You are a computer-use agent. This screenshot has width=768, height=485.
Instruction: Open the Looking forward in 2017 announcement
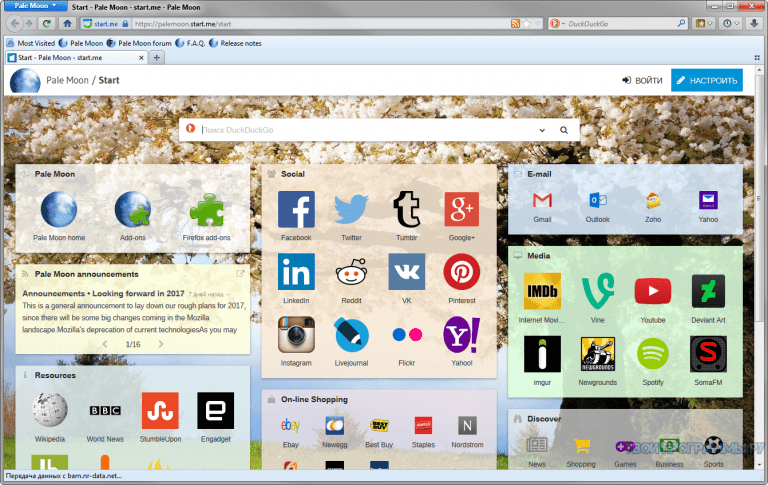[103, 293]
